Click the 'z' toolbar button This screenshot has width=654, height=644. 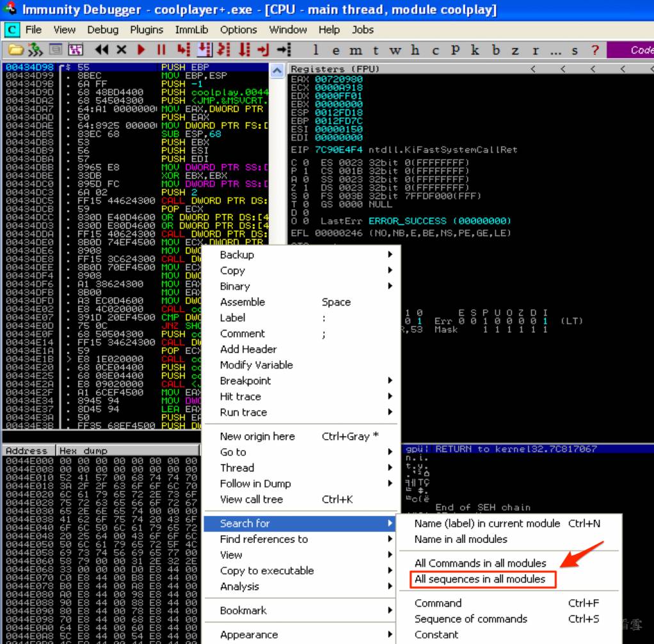point(515,51)
